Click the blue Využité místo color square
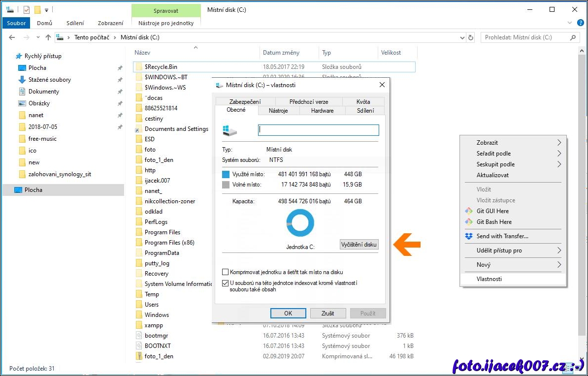Viewport: 588px width, 376px height. tap(226, 174)
